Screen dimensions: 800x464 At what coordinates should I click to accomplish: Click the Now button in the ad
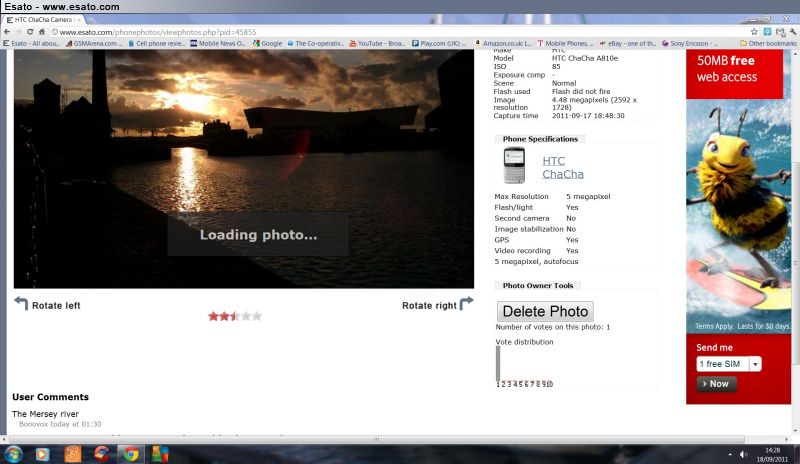716,384
